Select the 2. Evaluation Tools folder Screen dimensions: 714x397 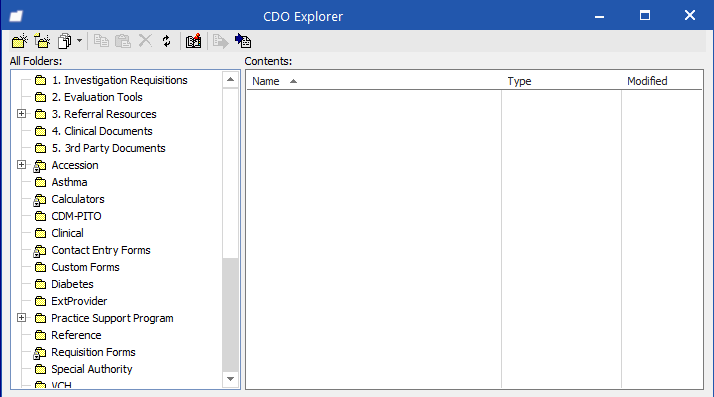click(x=97, y=97)
